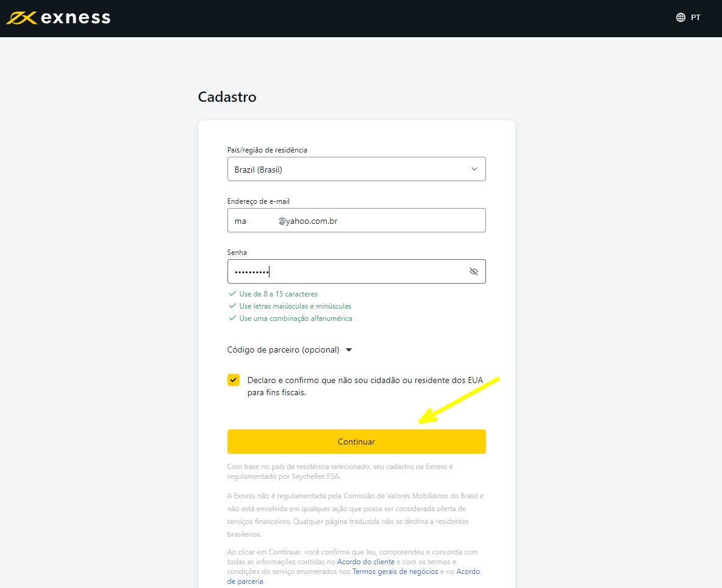Screen dimensions: 722x588
Task: Click the Exness logo icon
Action: [22, 18]
